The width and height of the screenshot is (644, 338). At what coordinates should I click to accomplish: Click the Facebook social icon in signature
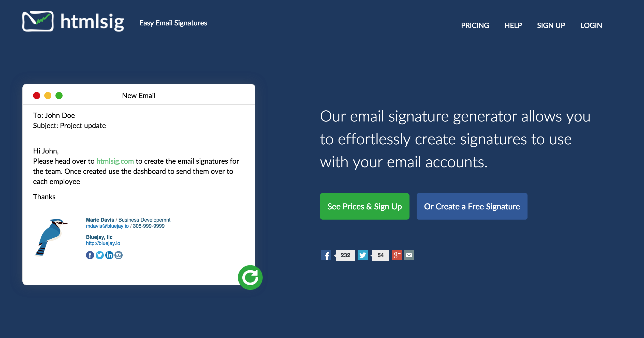90,255
